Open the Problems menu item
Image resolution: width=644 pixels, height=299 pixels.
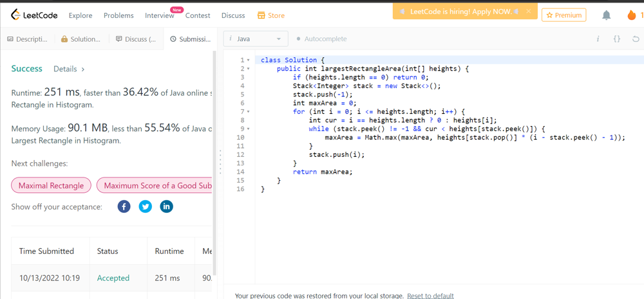(x=118, y=15)
